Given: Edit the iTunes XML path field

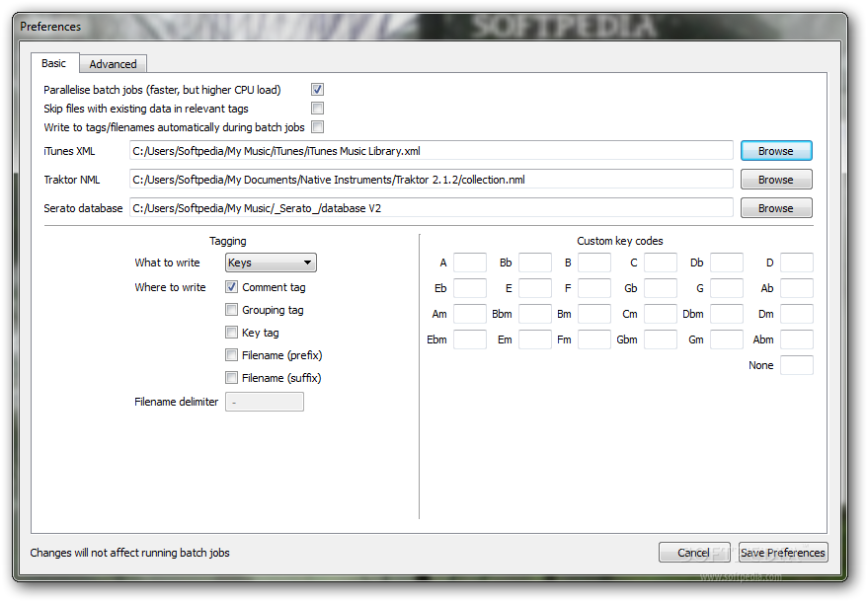Looking at the screenshot, I should coord(432,150).
